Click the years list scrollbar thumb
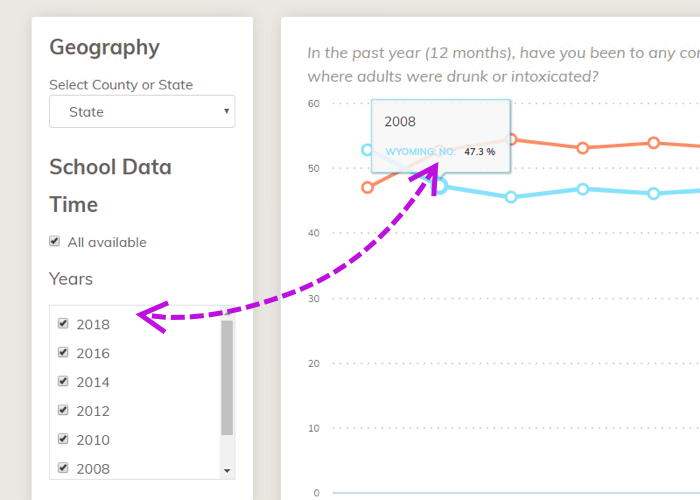The width and height of the screenshot is (700, 500). click(x=227, y=378)
